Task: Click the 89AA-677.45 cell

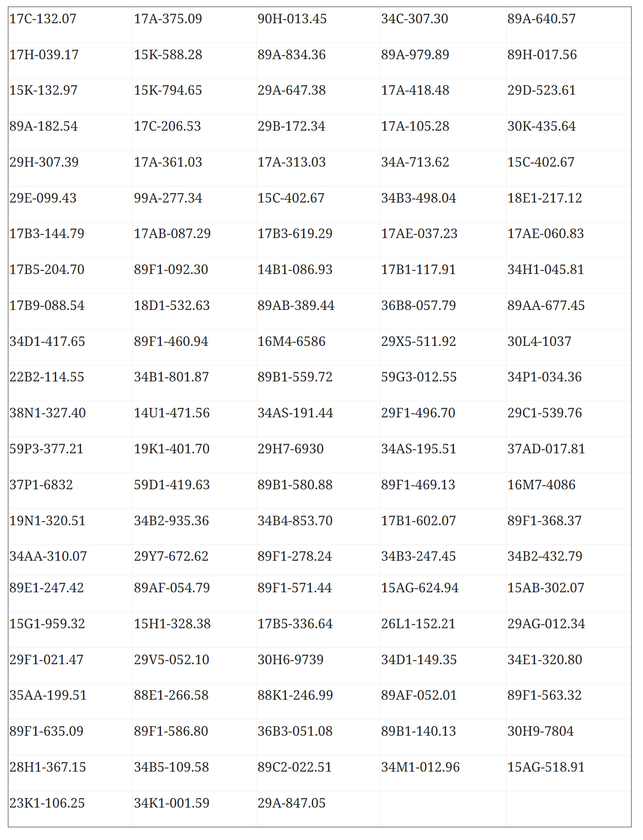Action: pyautogui.click(x=568, y=311)
